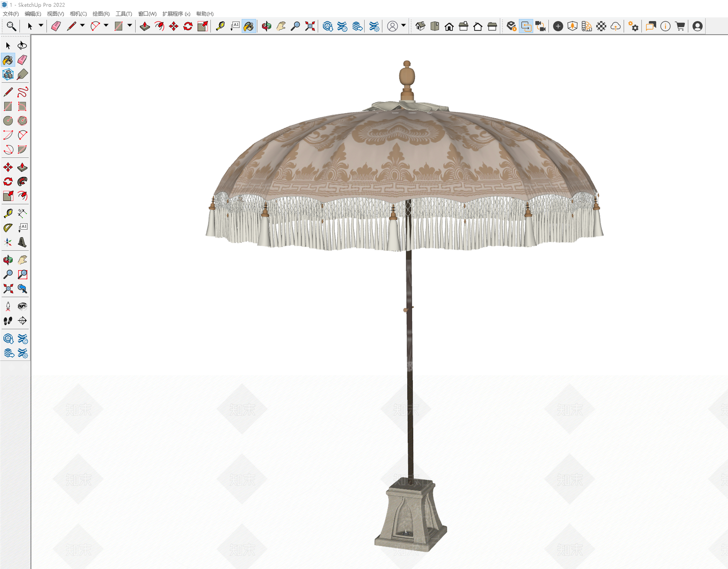Toggle the highlighted orange arrows toolbar button
This screenshot has width=728, height=569.
(x=526, y=26)
